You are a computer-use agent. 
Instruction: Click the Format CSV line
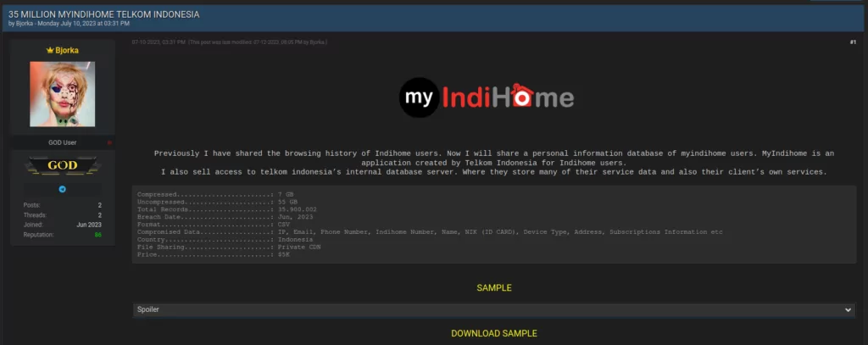(213, 225)
